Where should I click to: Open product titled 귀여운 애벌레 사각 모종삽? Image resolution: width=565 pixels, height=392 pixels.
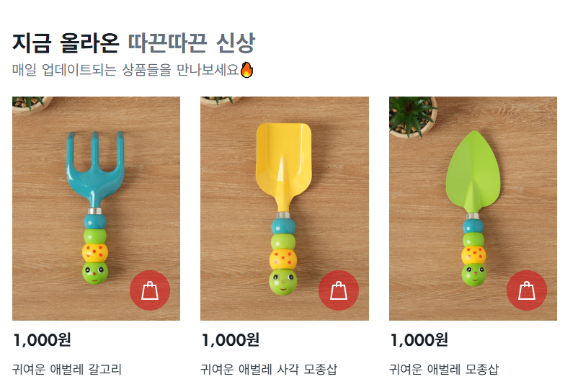click(x=269, y=369)
